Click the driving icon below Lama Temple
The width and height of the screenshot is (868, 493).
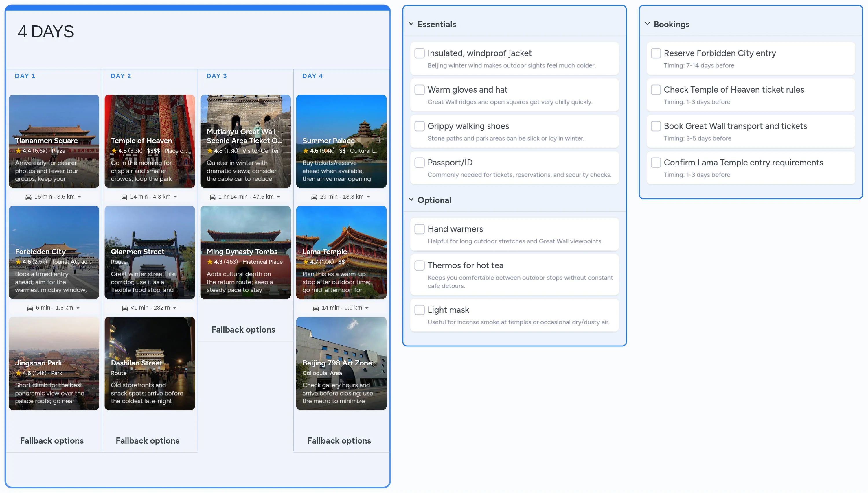click(x=316, y=307)
